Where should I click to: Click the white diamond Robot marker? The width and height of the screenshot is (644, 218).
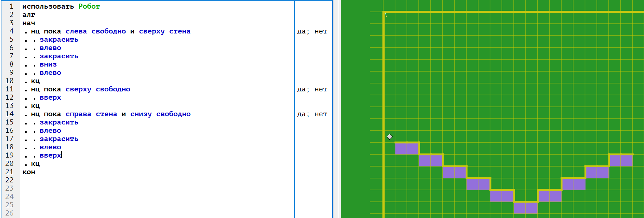pos(390,137)
